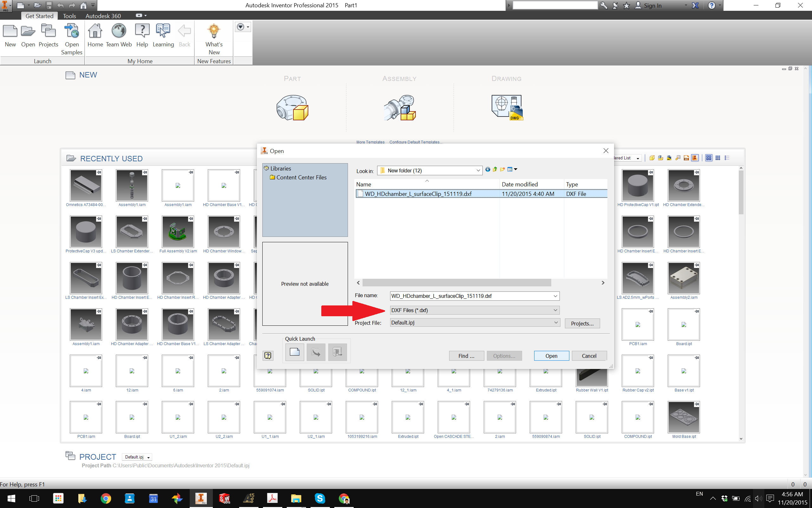Click the Undo arrow in Quick Access toolbar
The width and height of the screenshot is (812, 508).
point(60,5)
